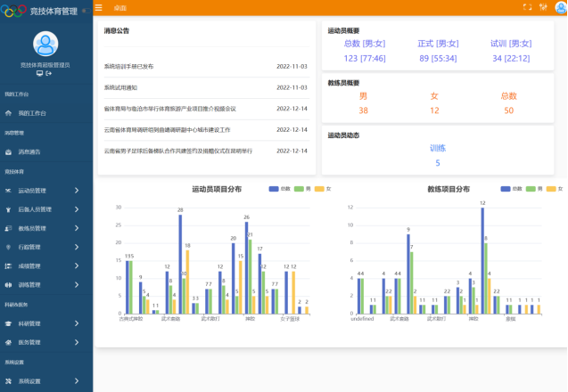Click the hamburger menu icon in orange bar

tap(98, 8)
